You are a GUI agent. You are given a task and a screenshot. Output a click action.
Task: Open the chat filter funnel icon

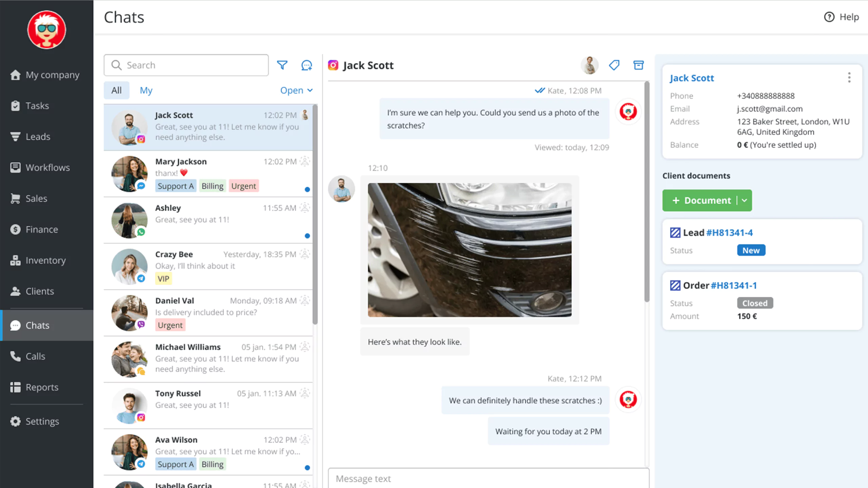[282, 65]
